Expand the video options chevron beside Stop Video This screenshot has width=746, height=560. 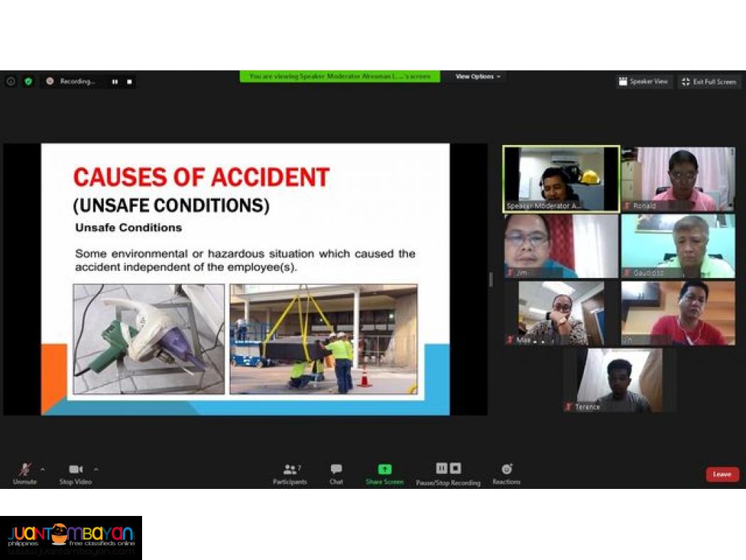(x=97, y=470)
